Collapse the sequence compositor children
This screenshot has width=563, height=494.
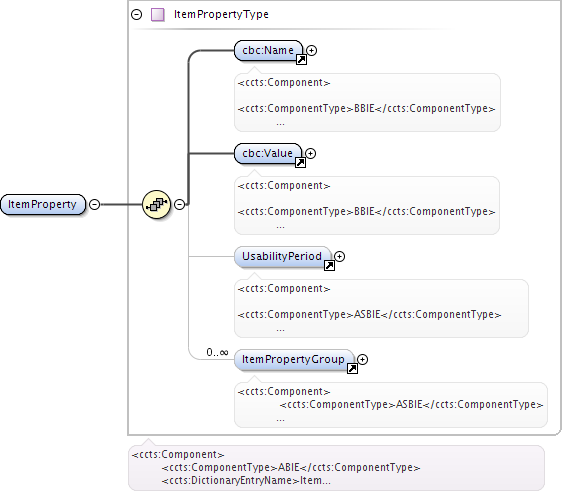[x=180, y=204]
